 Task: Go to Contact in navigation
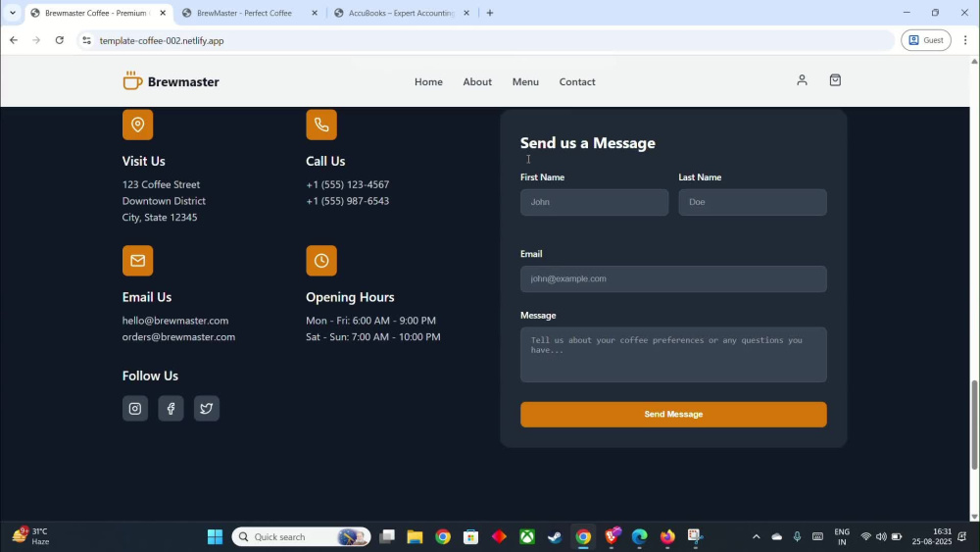(x=577, y=82)
